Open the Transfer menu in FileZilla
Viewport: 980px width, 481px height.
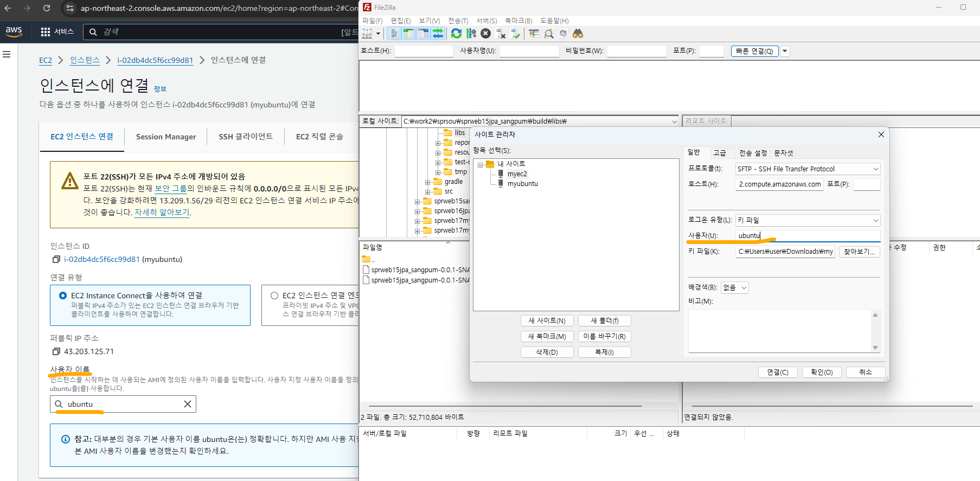tap(458, 21)
